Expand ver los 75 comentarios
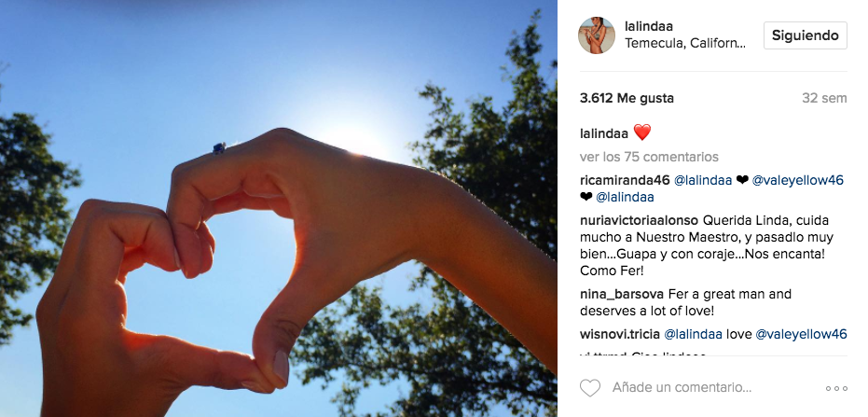Screen dimensions: 868x417 [649, 157]
